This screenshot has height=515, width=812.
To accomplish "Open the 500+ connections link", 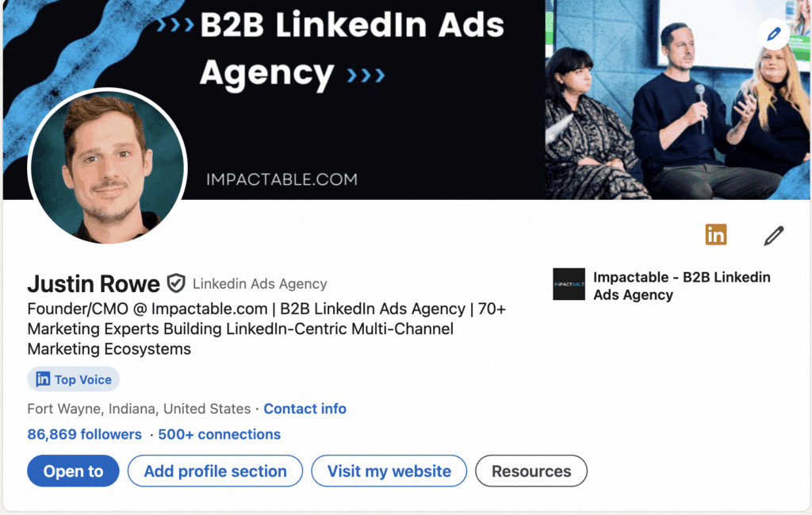I will (x=219, y=434).
